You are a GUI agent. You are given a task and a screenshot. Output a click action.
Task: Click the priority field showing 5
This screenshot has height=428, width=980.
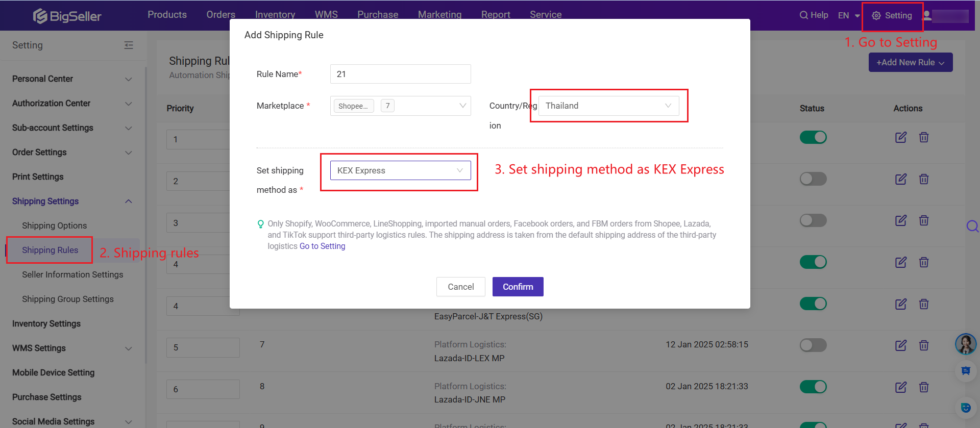pyautogui.click(x=203, y=347)
